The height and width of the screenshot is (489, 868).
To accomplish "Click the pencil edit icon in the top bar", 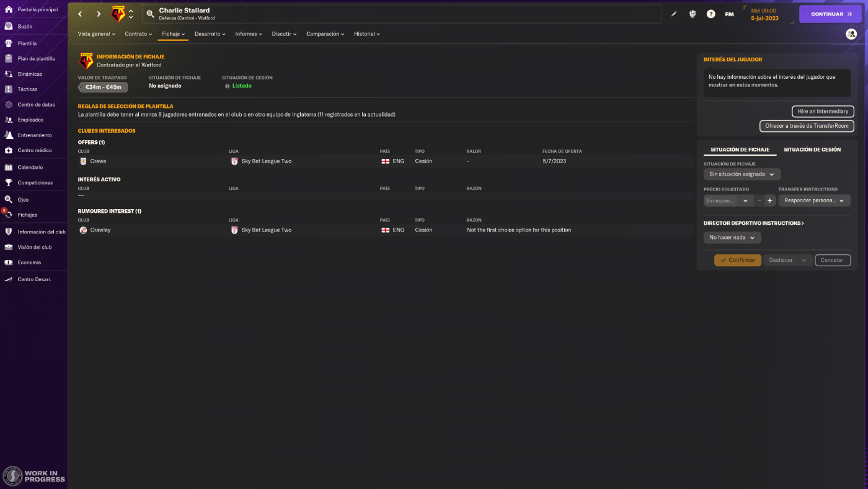I will (674, 14).
